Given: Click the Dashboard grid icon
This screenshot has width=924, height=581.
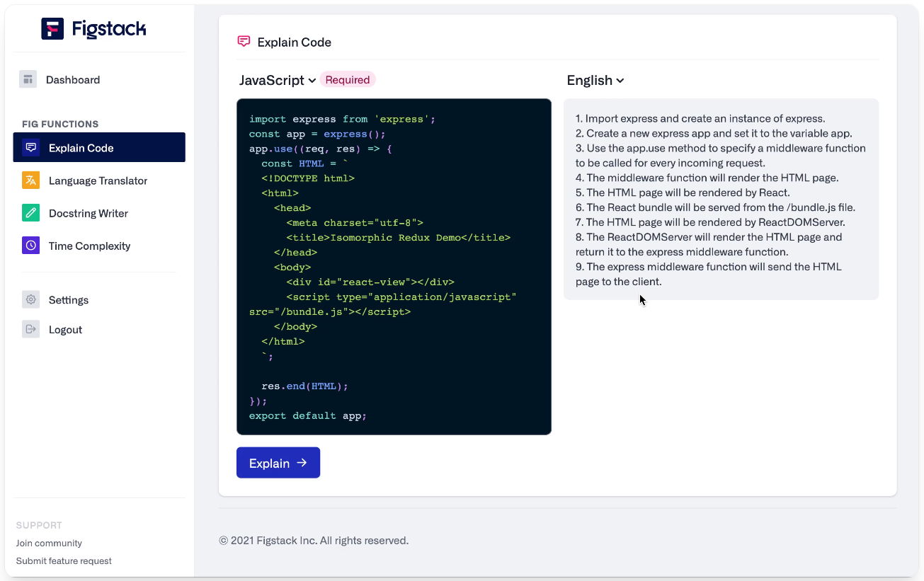Looking at the screenshot, I should (x=28, y=79).
